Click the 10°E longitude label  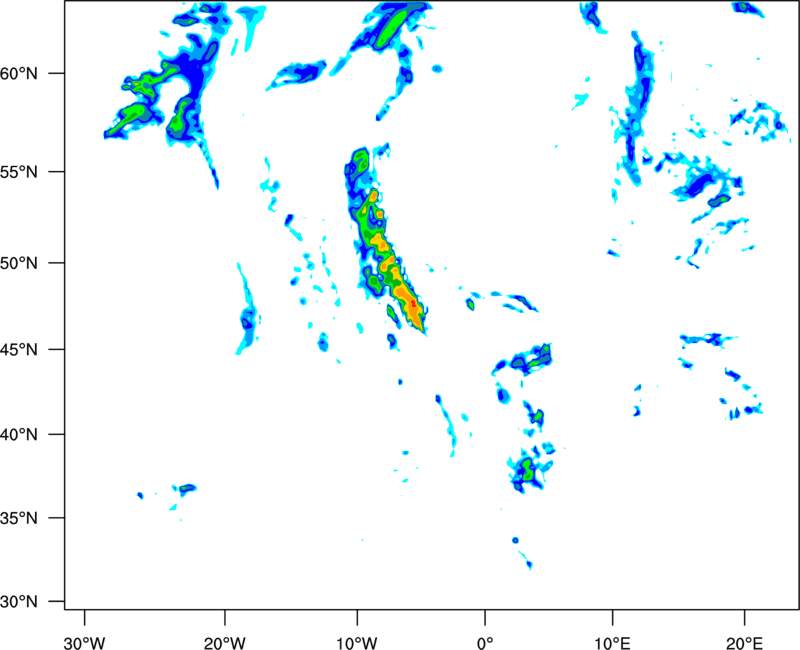(x=612, y=643)
